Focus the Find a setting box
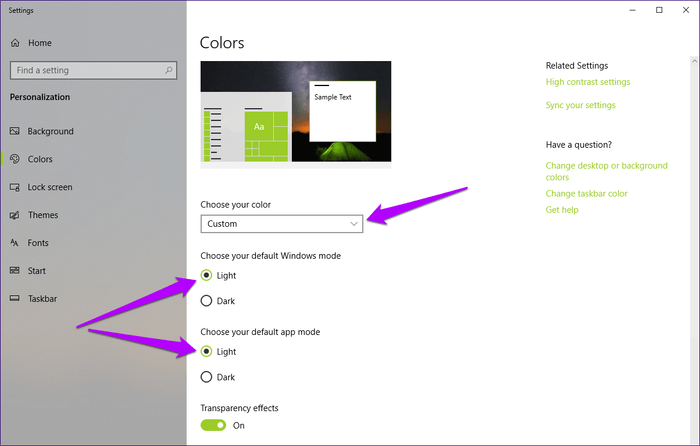Viewport: 700px width, 446px height. [93, 70]
